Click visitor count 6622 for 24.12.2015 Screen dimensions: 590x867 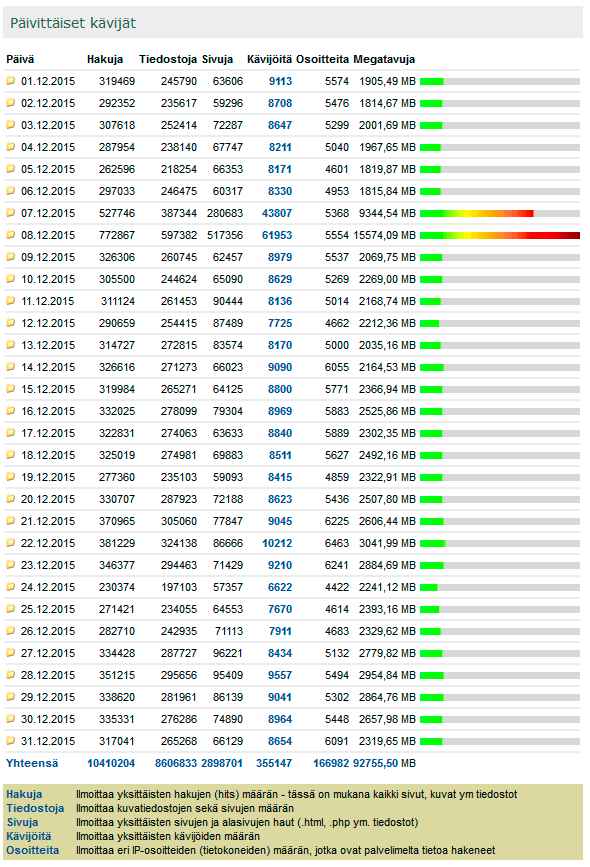(280, 587)
